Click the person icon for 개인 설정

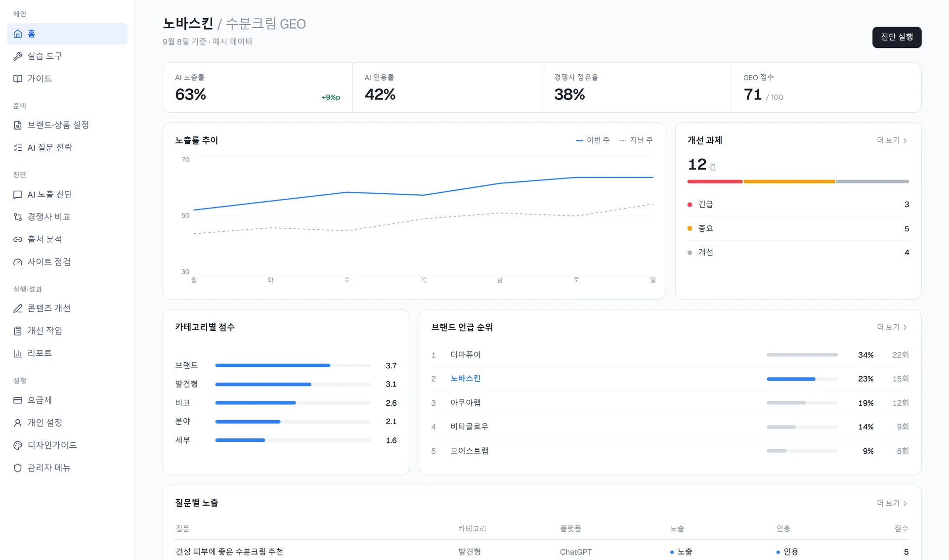(x=18, y=423)
